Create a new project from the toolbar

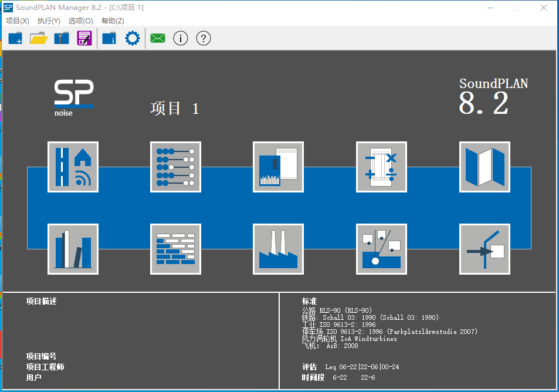click(15, 38)
